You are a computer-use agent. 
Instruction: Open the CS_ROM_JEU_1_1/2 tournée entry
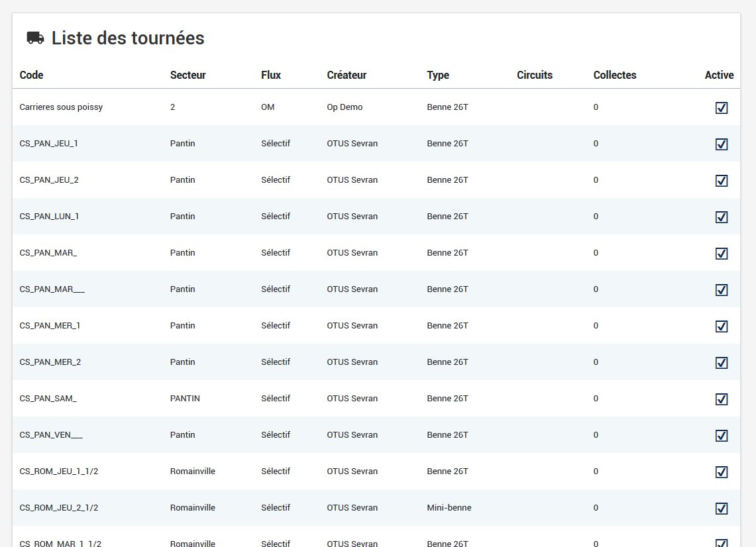[x=59, y=472]
